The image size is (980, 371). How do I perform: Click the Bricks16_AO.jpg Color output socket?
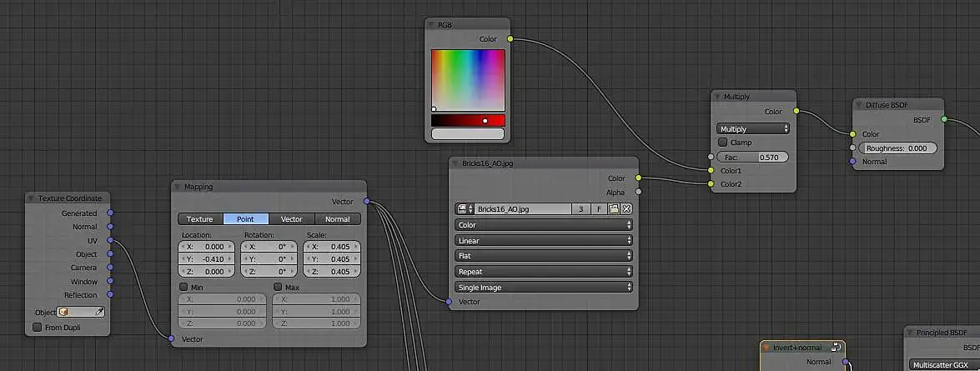coord(638,178)
